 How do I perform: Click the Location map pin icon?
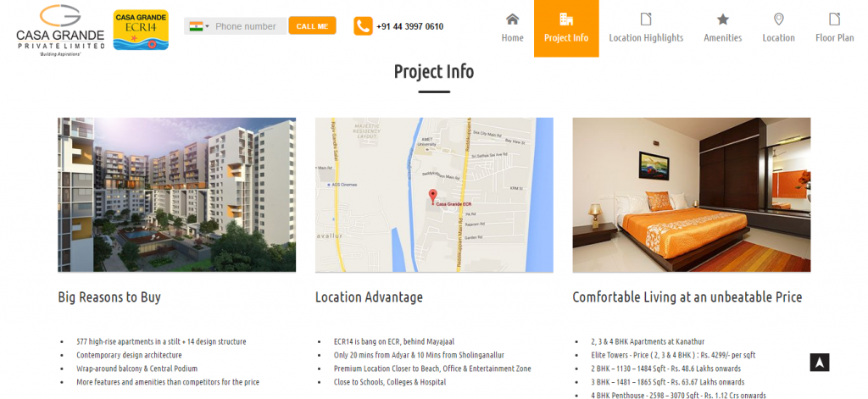(778, 19)
